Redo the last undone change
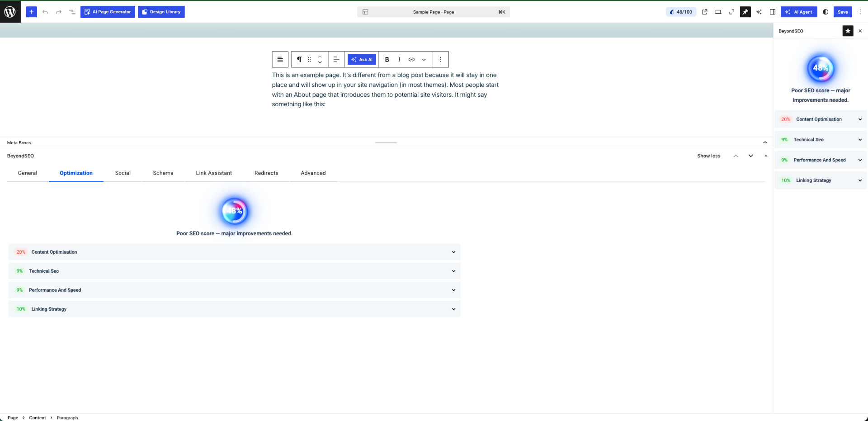 (x=59, y=12)
